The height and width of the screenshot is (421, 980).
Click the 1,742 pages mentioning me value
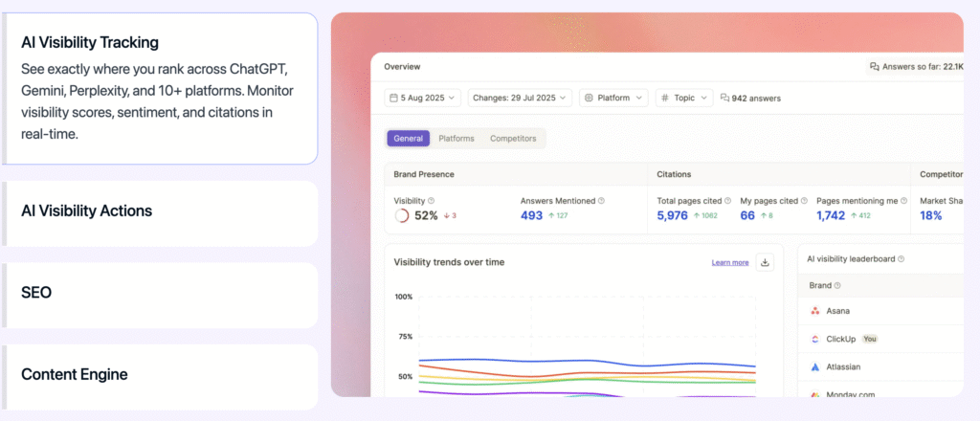[x=831, y=216]
